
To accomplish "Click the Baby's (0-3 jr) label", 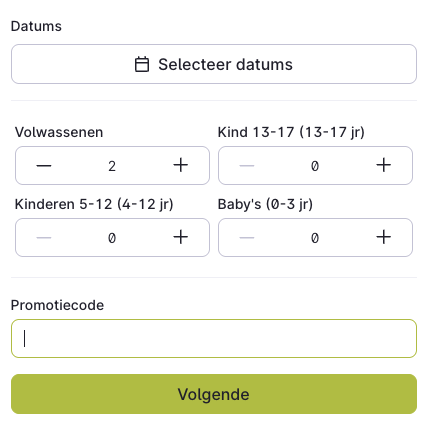I will 265,204.
